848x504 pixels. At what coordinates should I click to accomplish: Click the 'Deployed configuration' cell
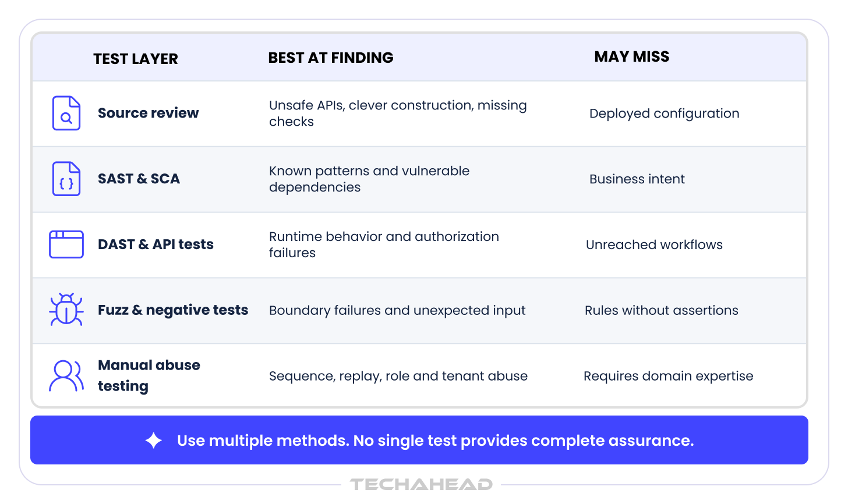[x=665, y=113]
